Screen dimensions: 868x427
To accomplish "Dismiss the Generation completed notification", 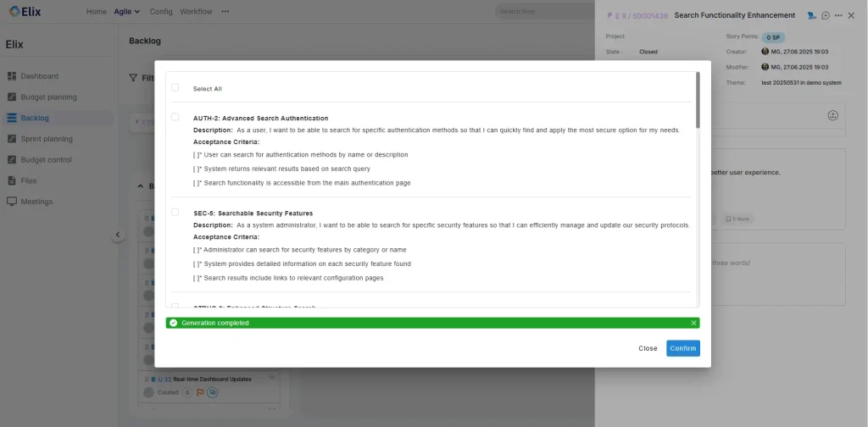I will [693, 323].
